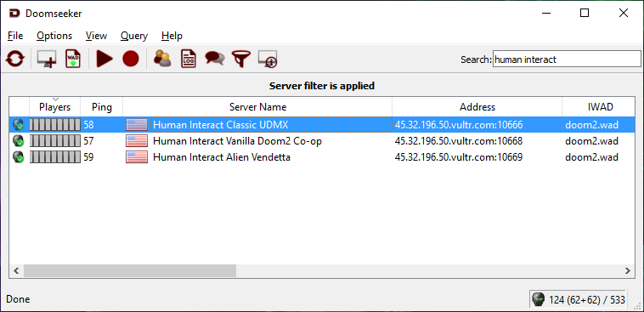Click doom2.wad in Alien Vendetta row
Image resolution: width=644 pixels, height=312 pixels.
pos(591,157)
